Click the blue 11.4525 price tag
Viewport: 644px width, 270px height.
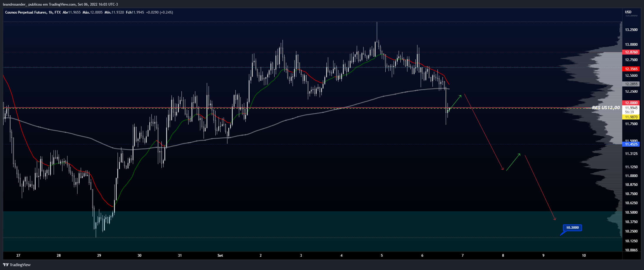pyautogui.click(x=631, y=144)
